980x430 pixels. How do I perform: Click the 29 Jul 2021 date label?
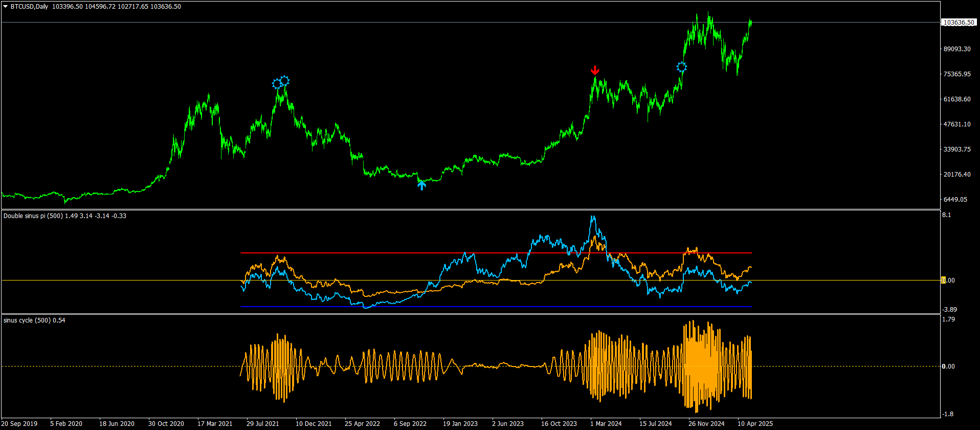pyautogui.click(x=263, y=424)
